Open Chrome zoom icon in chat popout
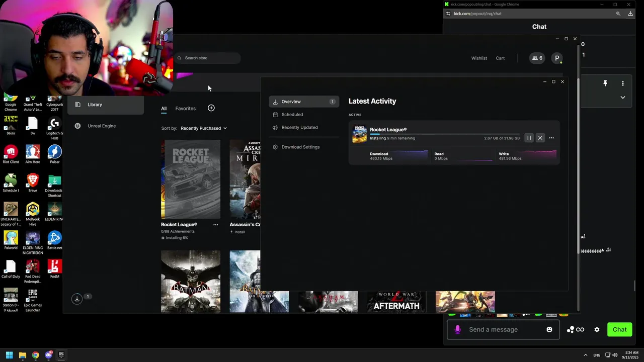644x362 pixels. click(618, 14)
